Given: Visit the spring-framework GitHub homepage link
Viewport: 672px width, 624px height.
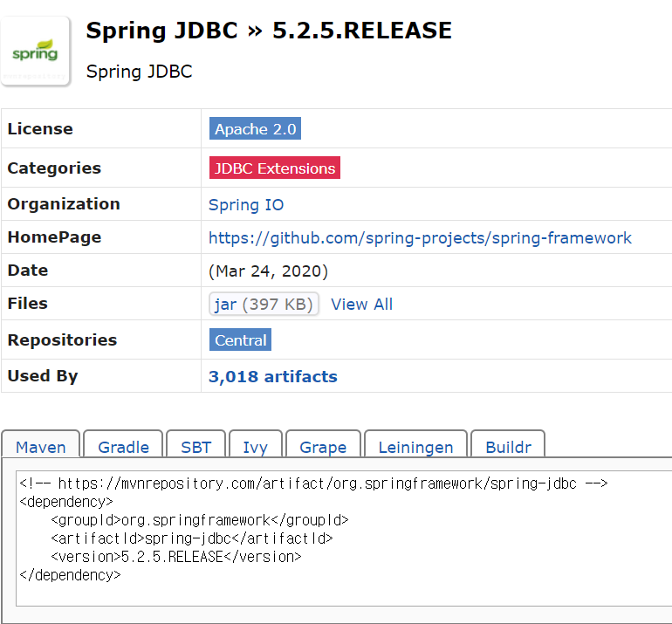Looking at the screenshot, I should pos(420,238).
